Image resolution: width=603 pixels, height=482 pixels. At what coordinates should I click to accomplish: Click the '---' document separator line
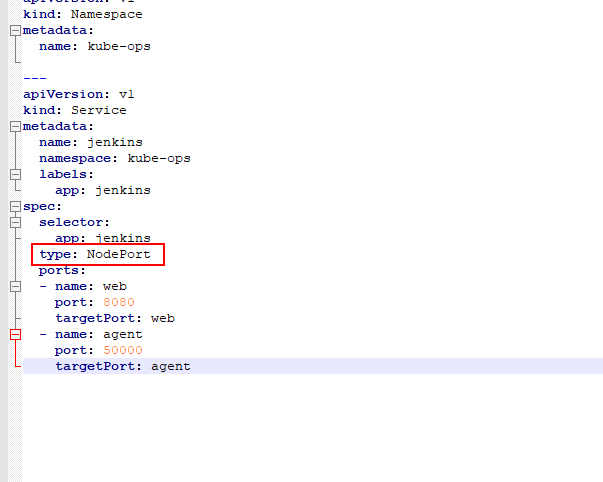[x=35, y=78]
